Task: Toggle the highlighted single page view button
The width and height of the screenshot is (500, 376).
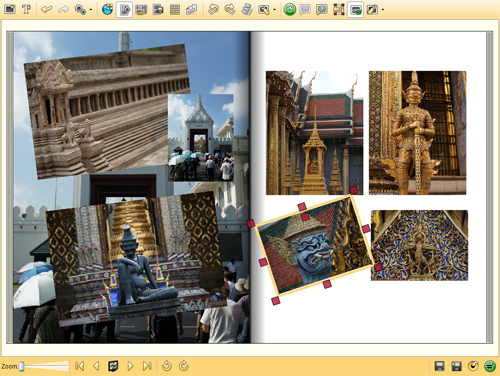Action: [x=124, y=9]
